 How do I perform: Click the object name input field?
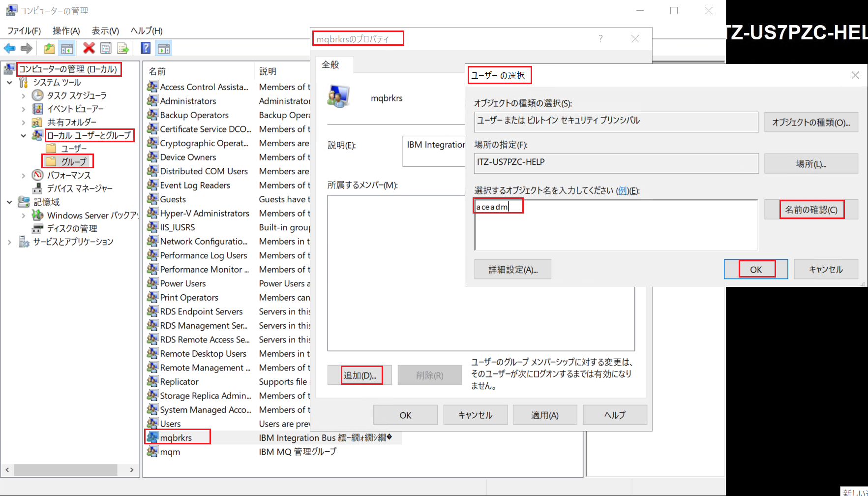point(616,225)
